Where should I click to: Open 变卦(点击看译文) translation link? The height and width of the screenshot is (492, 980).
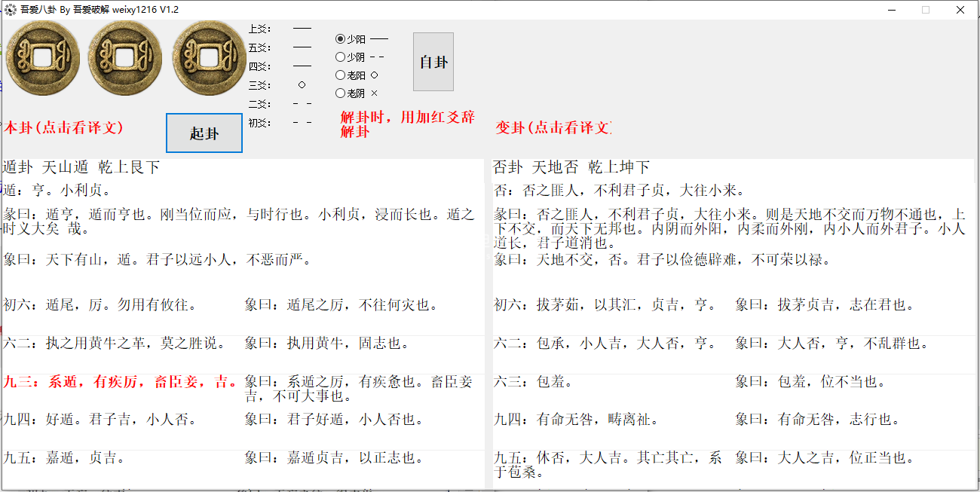tap(553, 128)
